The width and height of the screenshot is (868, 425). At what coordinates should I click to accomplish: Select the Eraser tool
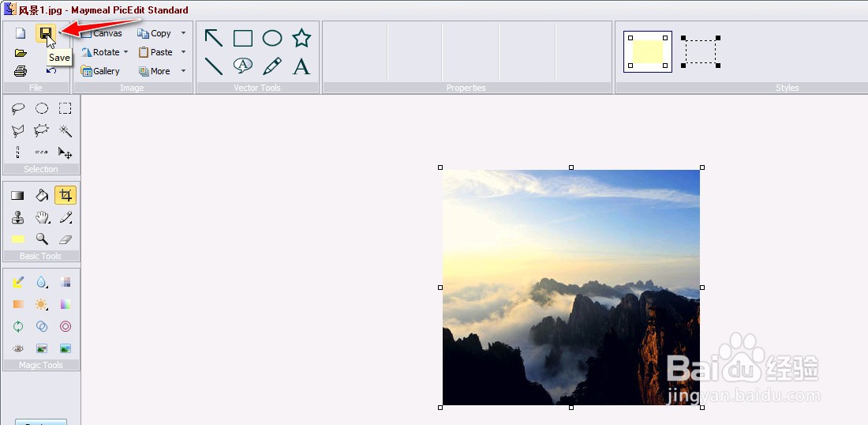(x=65, y=239)
